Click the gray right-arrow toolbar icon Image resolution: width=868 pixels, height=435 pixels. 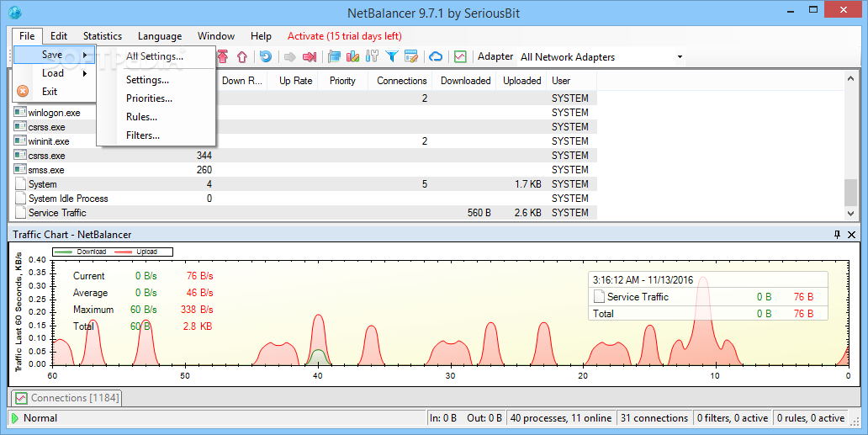click(x=289, y=56)
